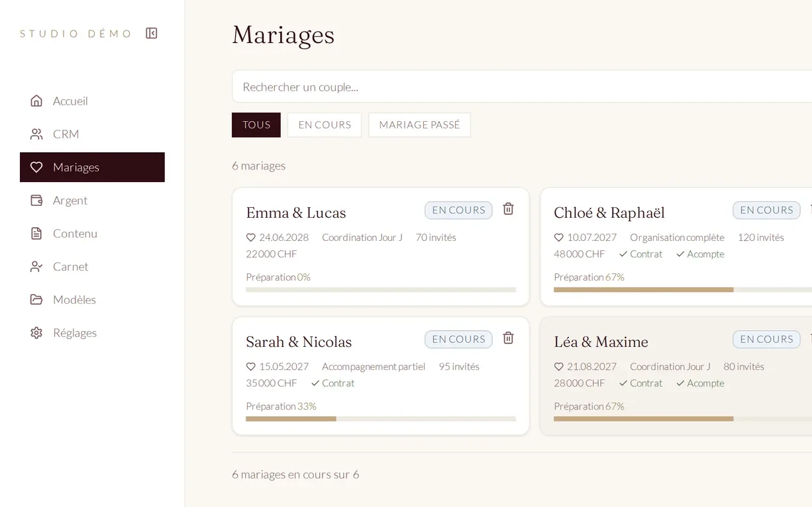The width and height of the screenshot is (812, 507).
Task: Click the Argent wallet icon
Action: click(36, 200)
